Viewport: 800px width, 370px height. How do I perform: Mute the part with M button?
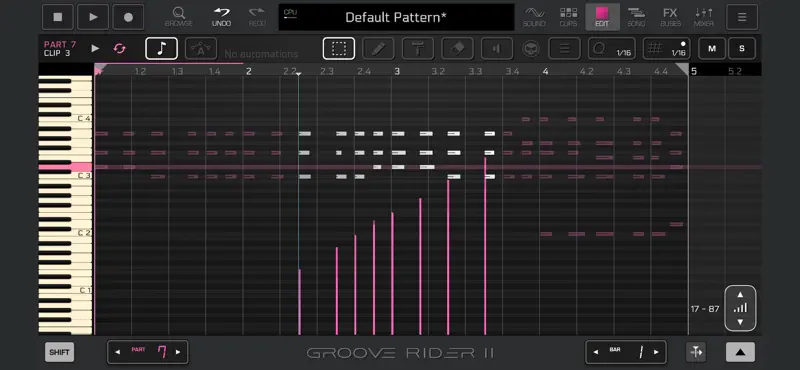[x=712, y=48]
